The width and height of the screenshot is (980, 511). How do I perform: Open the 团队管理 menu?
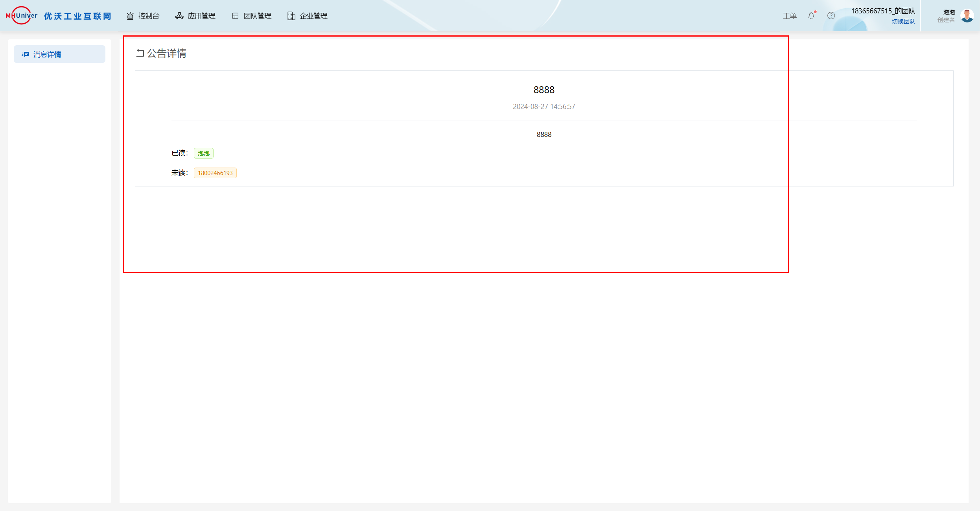[x=252, y=16]
